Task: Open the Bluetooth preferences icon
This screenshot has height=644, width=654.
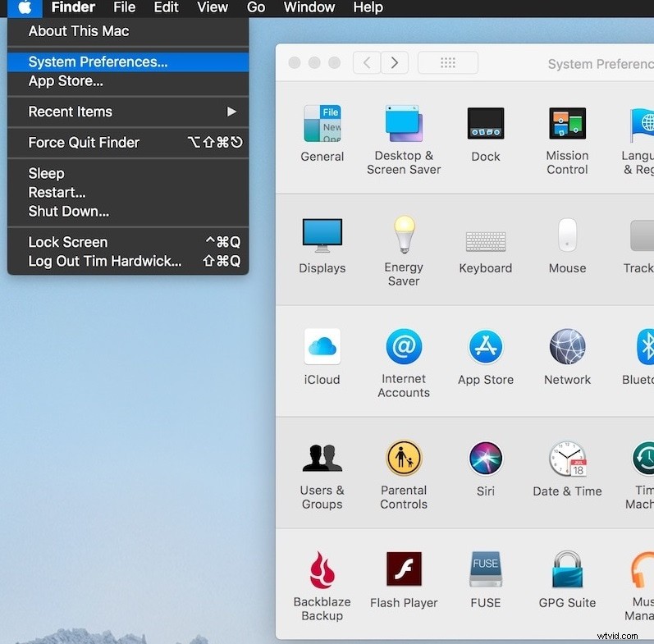Action: click(x=645, y=346)
